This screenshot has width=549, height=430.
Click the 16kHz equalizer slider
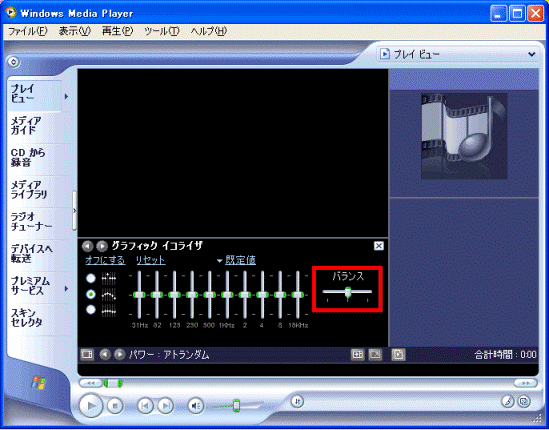[x=298, y=295]
